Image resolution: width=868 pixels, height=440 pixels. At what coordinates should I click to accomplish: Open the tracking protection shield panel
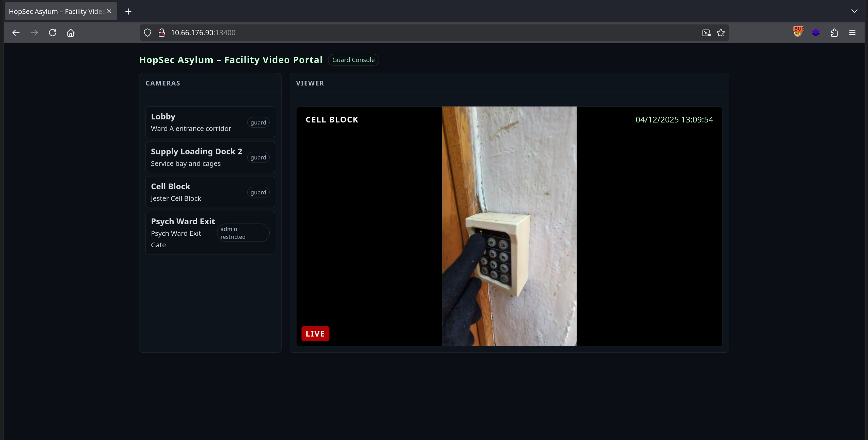[147, 33]
